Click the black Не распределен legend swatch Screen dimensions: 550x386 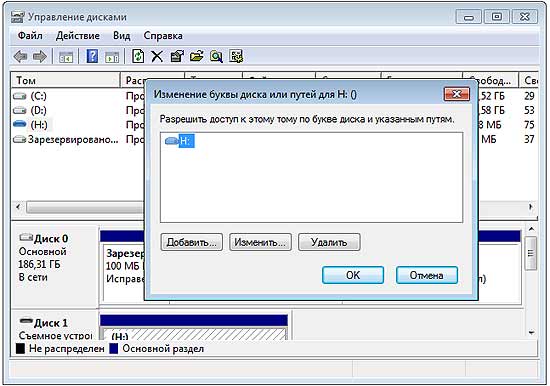point(20,348)
